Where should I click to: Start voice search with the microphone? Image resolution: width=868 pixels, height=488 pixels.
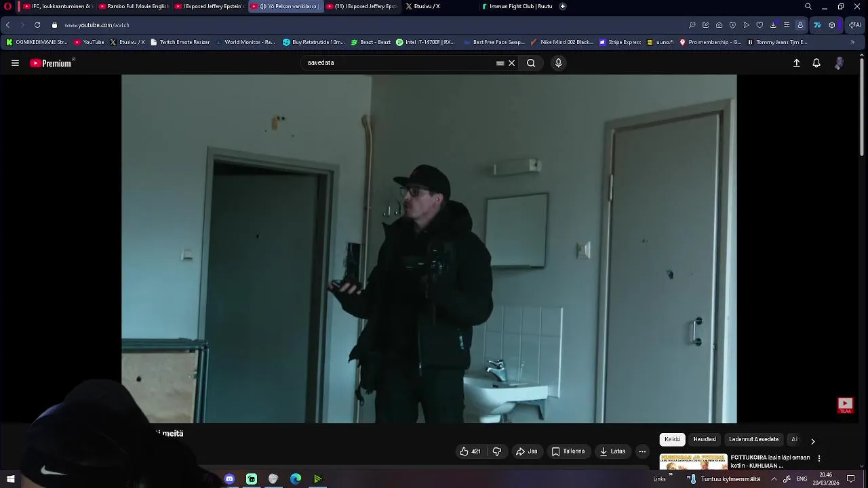pos(558,63)
